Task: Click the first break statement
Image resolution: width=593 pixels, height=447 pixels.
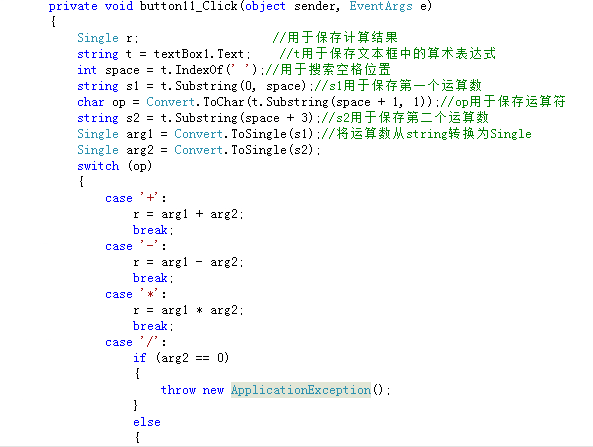Action: (x=153, y=230)
